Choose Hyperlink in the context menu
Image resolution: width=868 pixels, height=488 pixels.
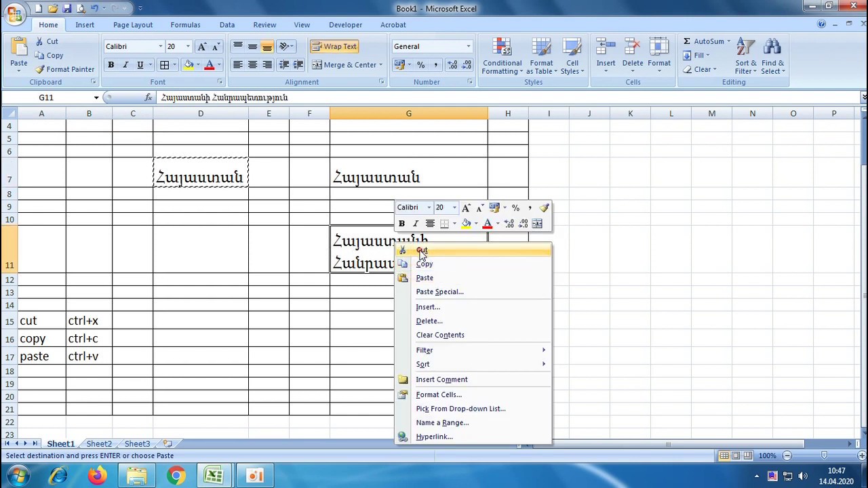tap(473, 436)
